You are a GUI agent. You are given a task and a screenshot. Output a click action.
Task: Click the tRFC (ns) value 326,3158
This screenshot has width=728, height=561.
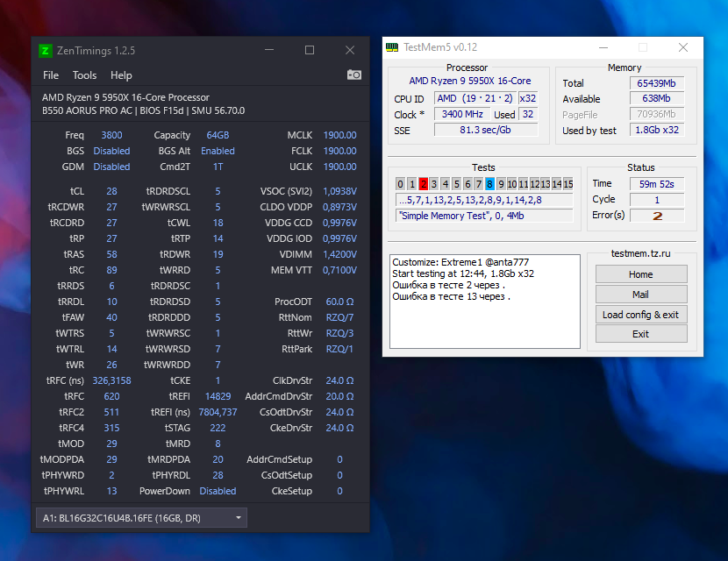pyautogui.click(x=112, y=380)
